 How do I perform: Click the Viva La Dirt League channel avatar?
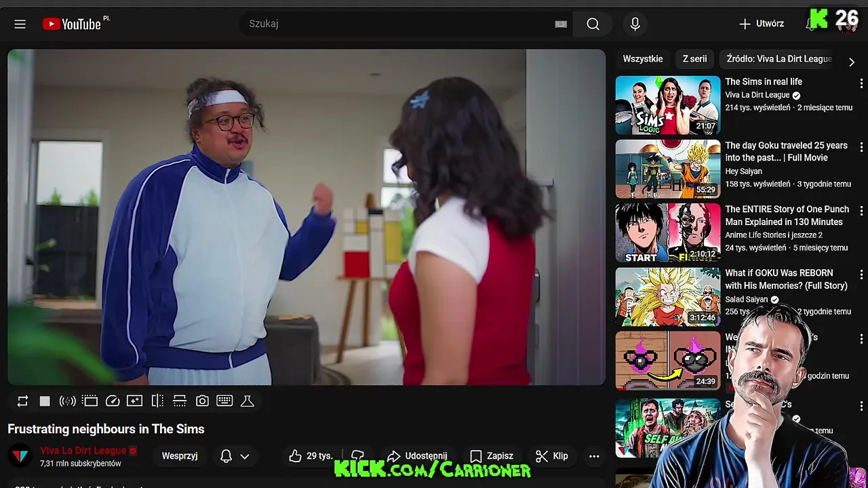click(x=20, y=456)
